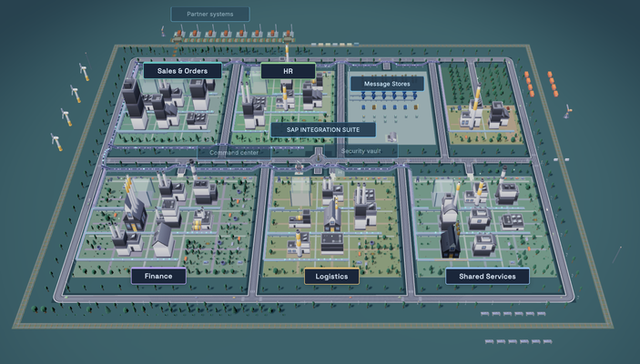
Task: Select the Logistics district label
Action: coord(331,277)
